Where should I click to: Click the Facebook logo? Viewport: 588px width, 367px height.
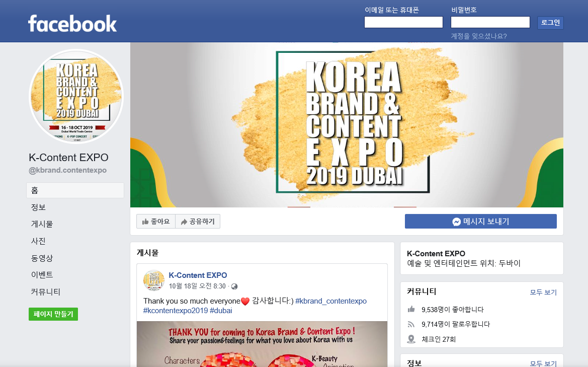pyautogui.click(x=72, y=24)
